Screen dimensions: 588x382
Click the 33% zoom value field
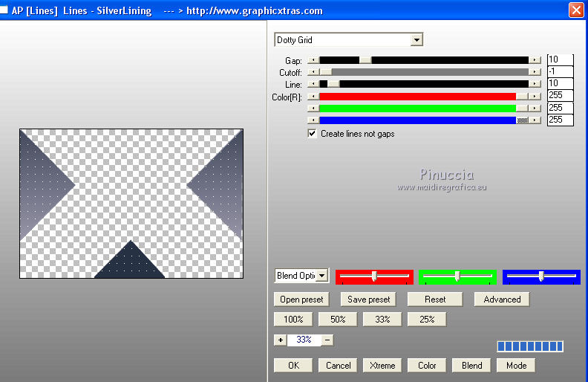304,340
